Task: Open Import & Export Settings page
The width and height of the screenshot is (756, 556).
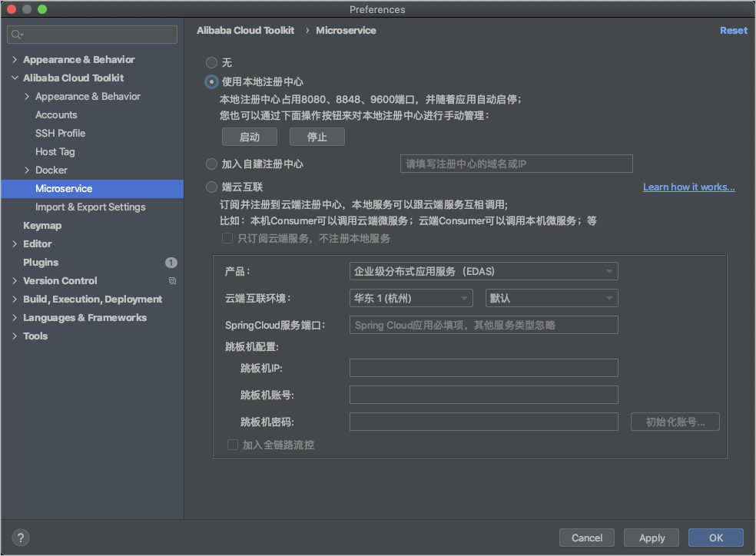Action: [90, 207]
